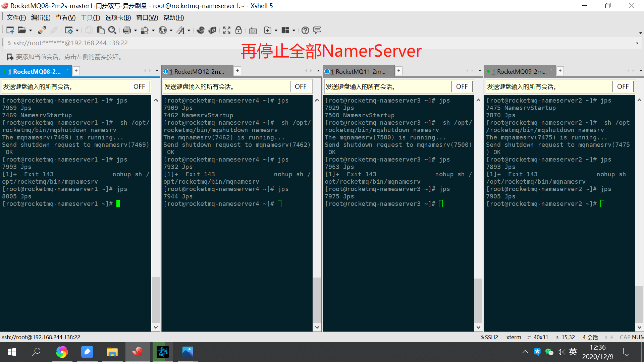
Task: Open File Explorer in the taskbar
Action: (112, 352)
